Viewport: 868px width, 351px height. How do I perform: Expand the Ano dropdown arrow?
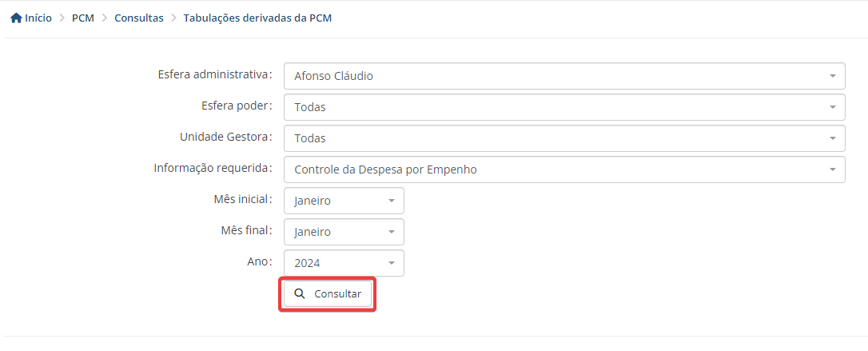pos(392,263)
